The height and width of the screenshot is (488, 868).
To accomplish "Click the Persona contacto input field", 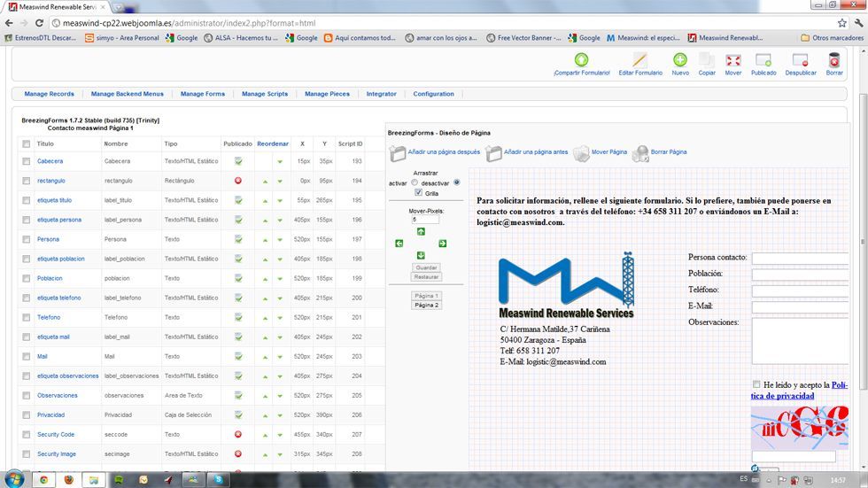I will (x=800, y=258).
